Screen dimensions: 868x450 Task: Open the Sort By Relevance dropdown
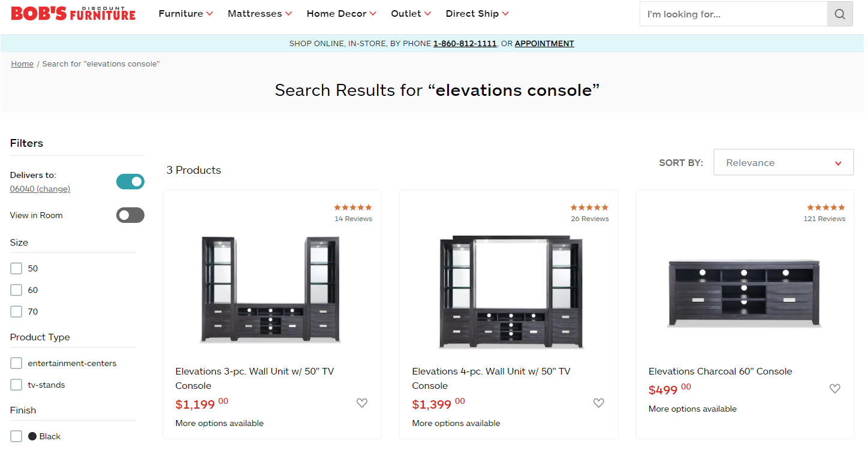coord(783,162)
